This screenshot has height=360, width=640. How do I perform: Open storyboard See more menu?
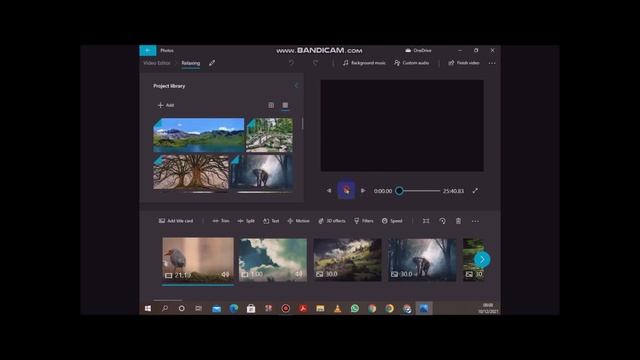(x=475, y=221)
